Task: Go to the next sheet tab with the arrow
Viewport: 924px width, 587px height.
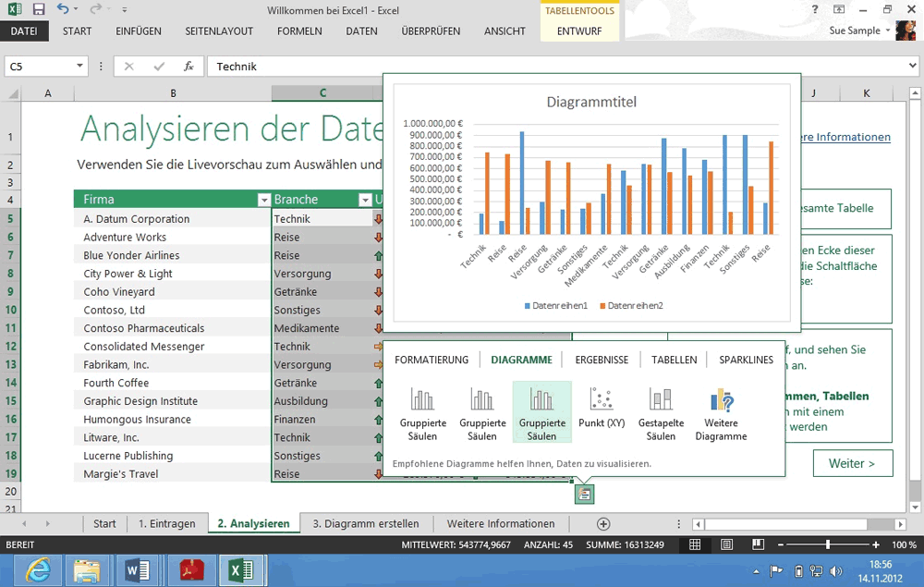Action: point(48,523)
